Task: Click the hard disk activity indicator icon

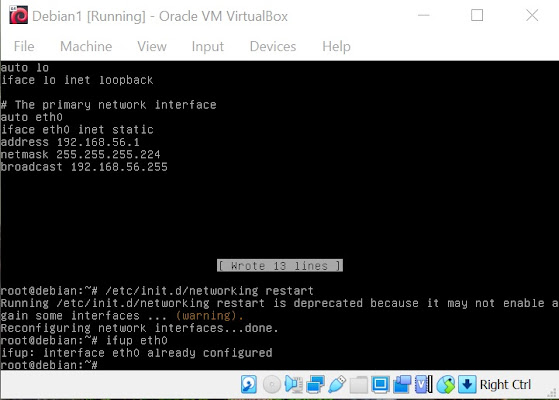Action: pos(248,385)
